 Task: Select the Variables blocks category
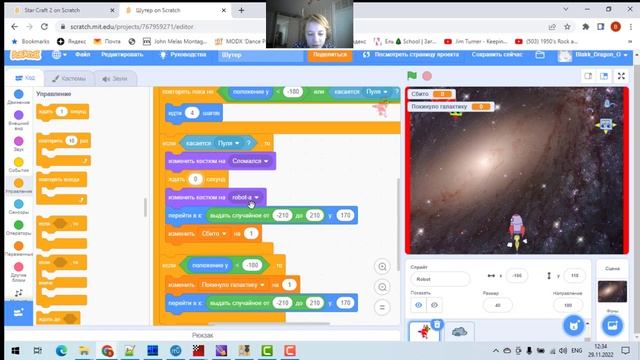(18, 249)
